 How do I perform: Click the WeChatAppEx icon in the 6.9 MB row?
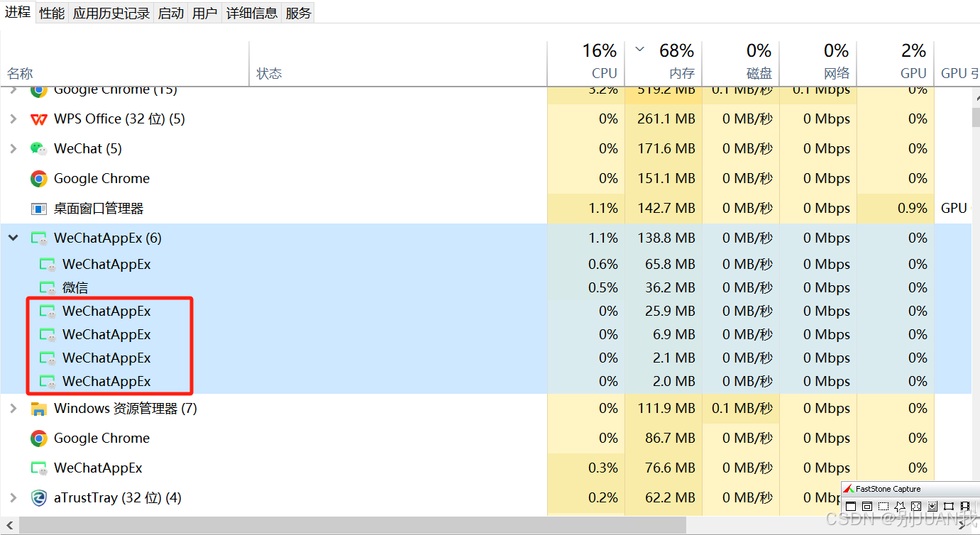point(48,335)
